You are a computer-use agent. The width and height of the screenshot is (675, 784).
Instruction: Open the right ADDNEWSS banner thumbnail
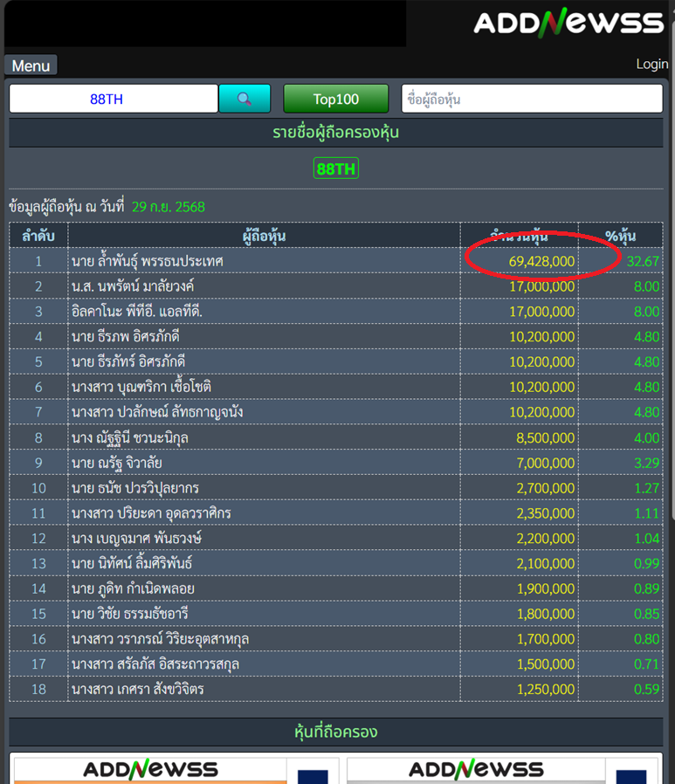click(x=476, y=770)
